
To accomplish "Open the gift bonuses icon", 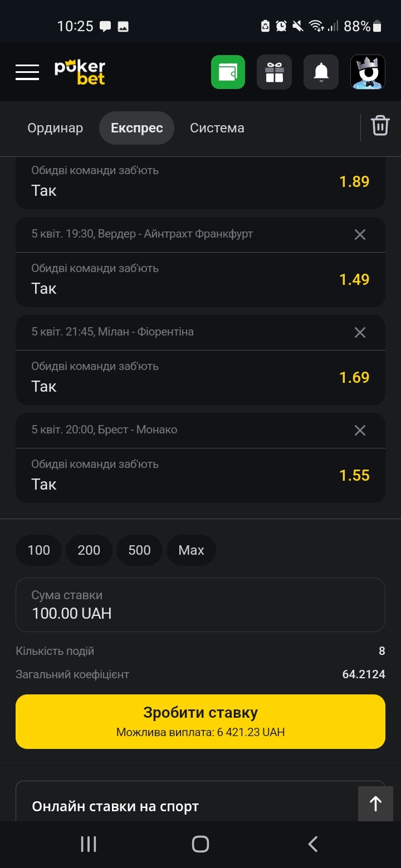I will click(274, 72).
